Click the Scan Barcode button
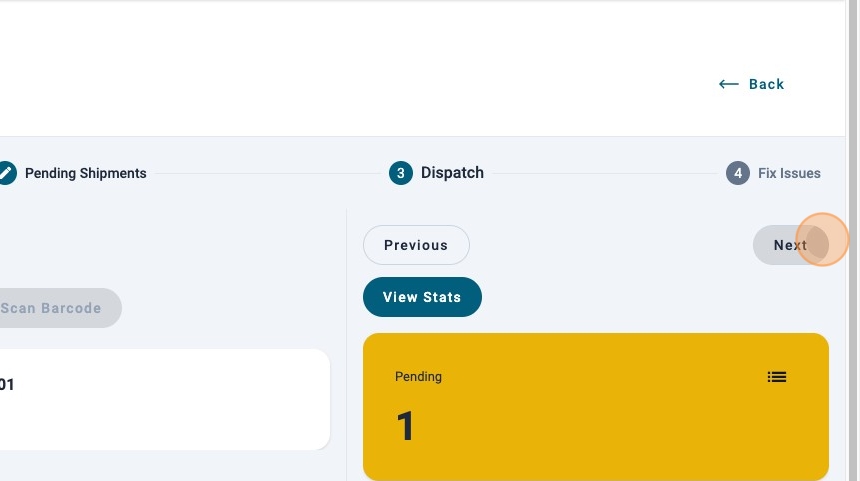Screen dimensions: 860x481 click(x=55, y=308)
